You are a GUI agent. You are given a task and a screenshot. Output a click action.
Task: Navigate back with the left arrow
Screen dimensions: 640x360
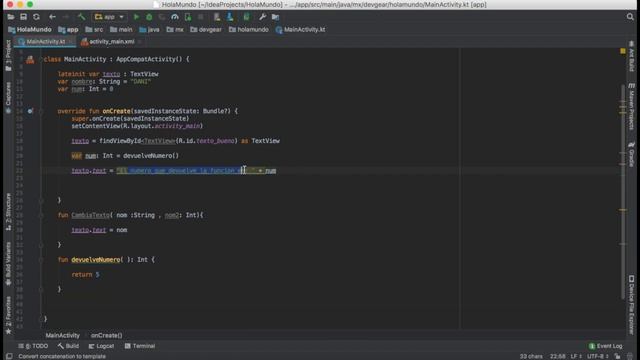coord(52,17)
